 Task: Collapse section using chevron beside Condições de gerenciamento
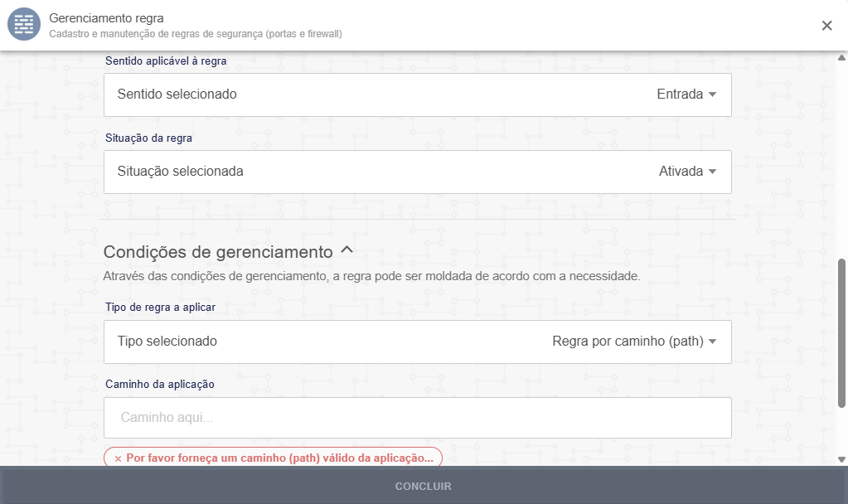[347, 250]
